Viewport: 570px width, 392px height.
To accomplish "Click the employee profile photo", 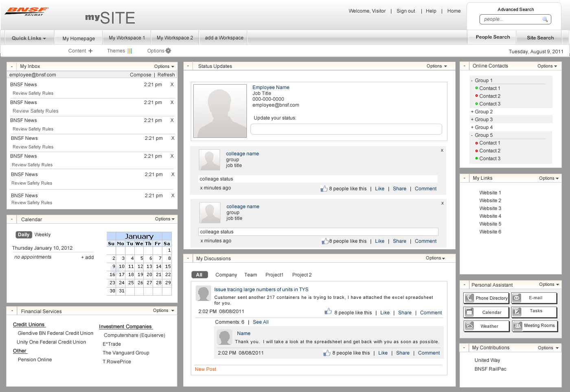I will tap(220, 111).
